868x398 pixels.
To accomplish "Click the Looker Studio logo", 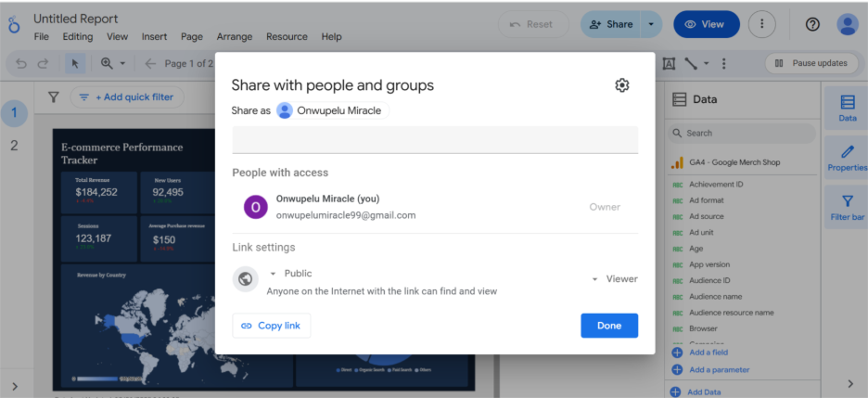I will (13, 26).
